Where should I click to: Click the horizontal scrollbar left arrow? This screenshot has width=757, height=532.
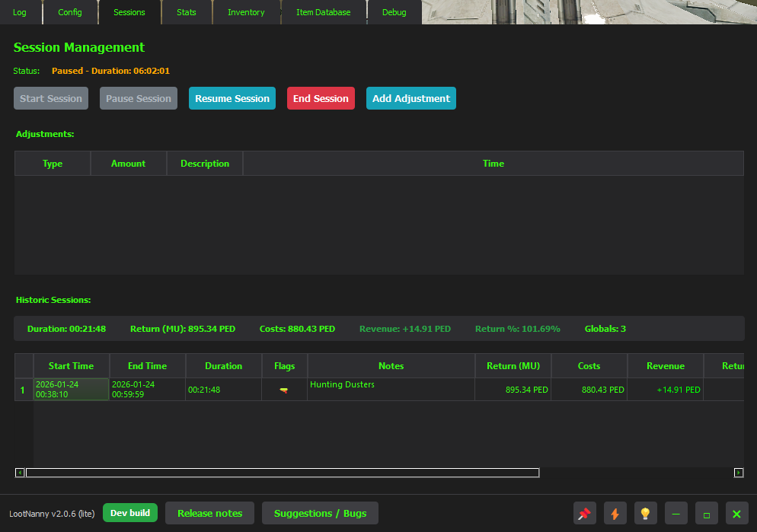pyautogui.click(x=20, y=473)
